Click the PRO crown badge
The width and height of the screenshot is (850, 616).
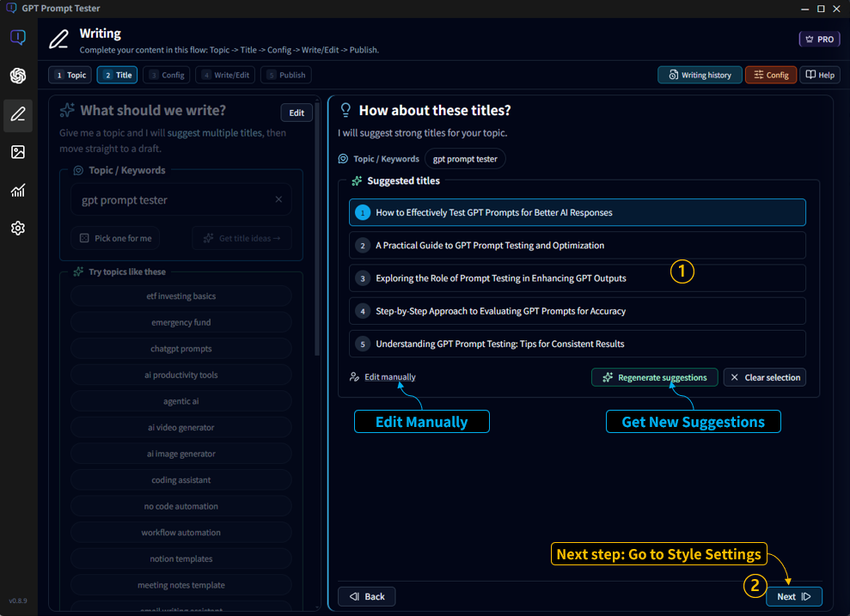[819, 40]
